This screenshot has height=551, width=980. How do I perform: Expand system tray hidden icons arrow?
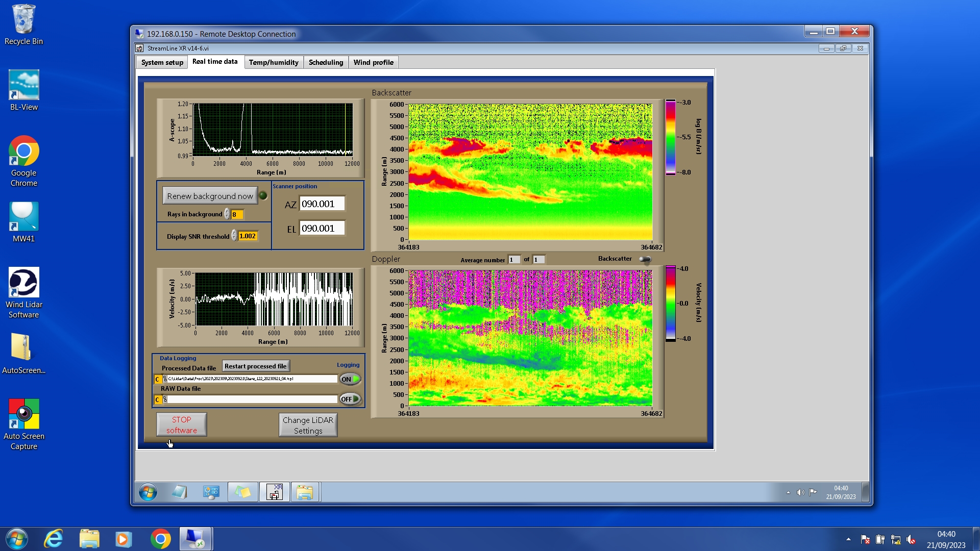click(x=848, y=539)
